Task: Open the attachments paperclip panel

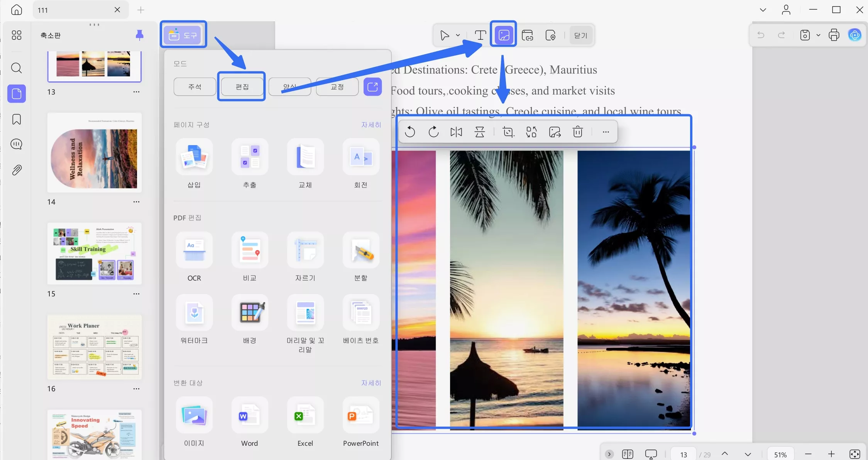Action: 17,170
